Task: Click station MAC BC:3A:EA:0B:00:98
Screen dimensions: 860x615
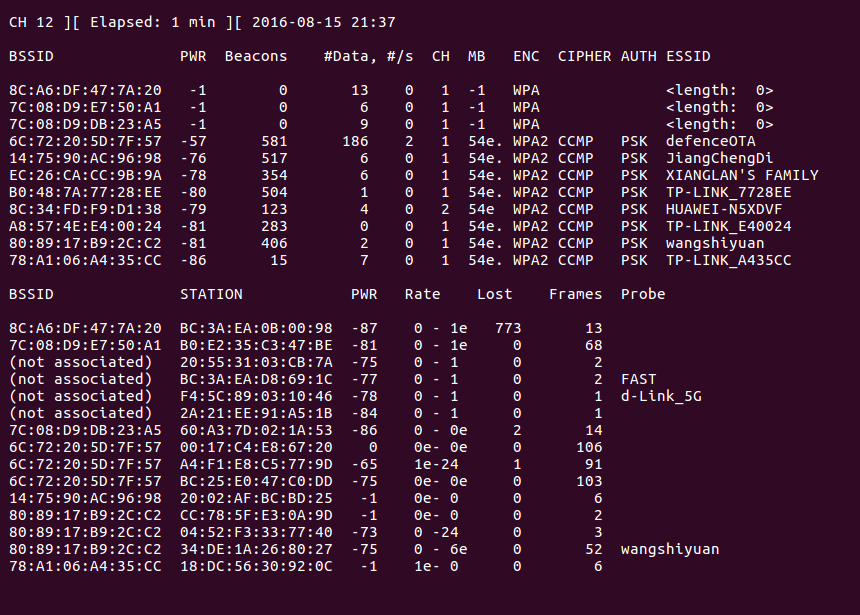Action: 255,328
